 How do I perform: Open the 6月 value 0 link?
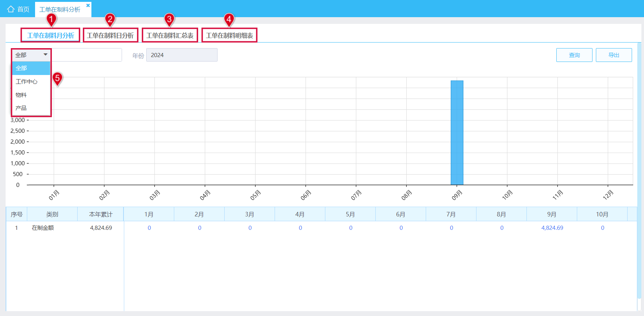click(x=401, y=228)
